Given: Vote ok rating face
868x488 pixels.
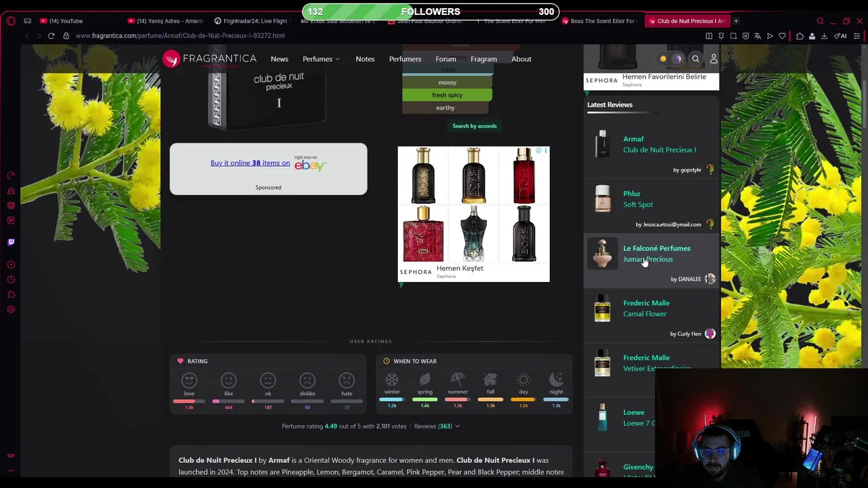Looking at the screenshot, I should coord(268,380).
